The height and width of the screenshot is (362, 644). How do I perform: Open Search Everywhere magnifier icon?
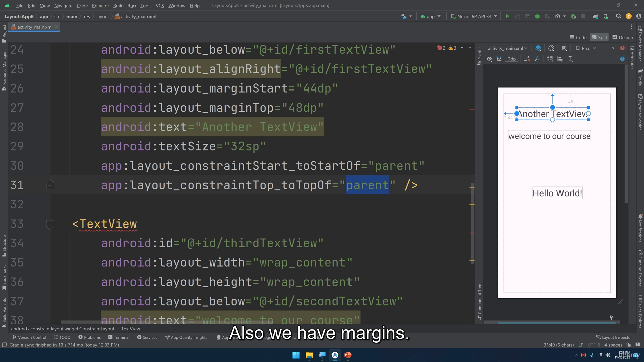(619, 16)
